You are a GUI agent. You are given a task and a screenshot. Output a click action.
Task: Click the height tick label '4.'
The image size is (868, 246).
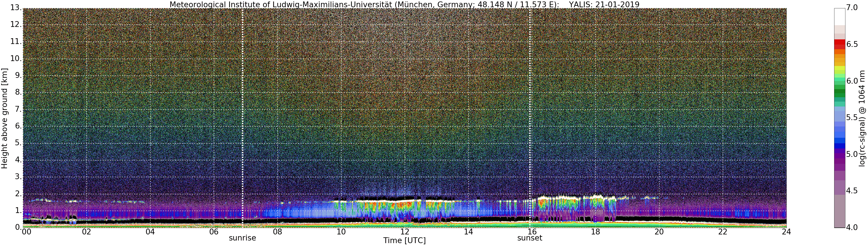[x=18, y=159]
